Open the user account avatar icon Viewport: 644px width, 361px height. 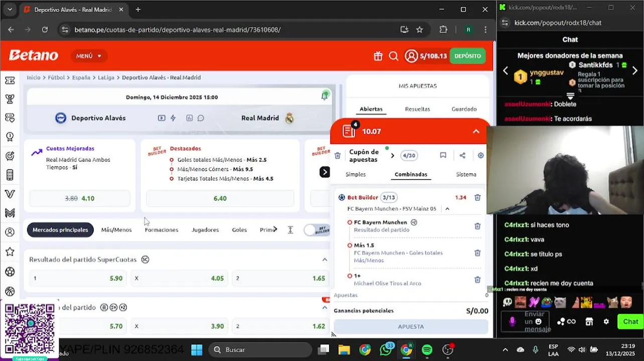pos(411,56)
